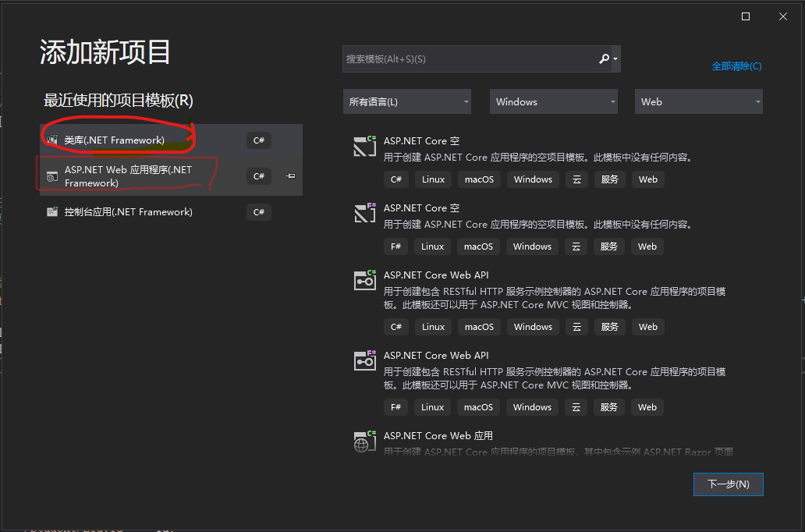
Task: Click Linux tag of F# Web API template
Action: [433, 407]
